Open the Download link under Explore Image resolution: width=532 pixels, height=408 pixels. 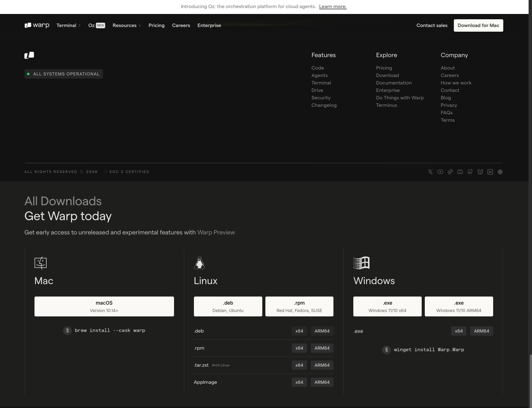click(388, 75)
